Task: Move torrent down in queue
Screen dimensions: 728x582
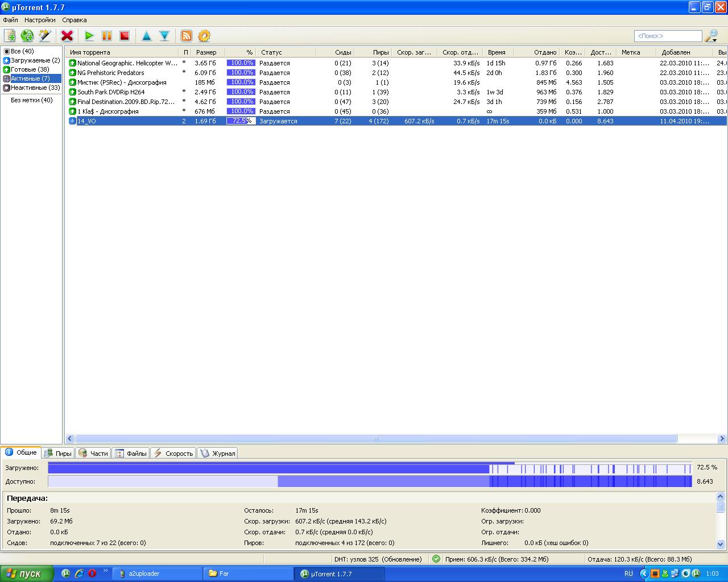Action: (x=164, y=36)
